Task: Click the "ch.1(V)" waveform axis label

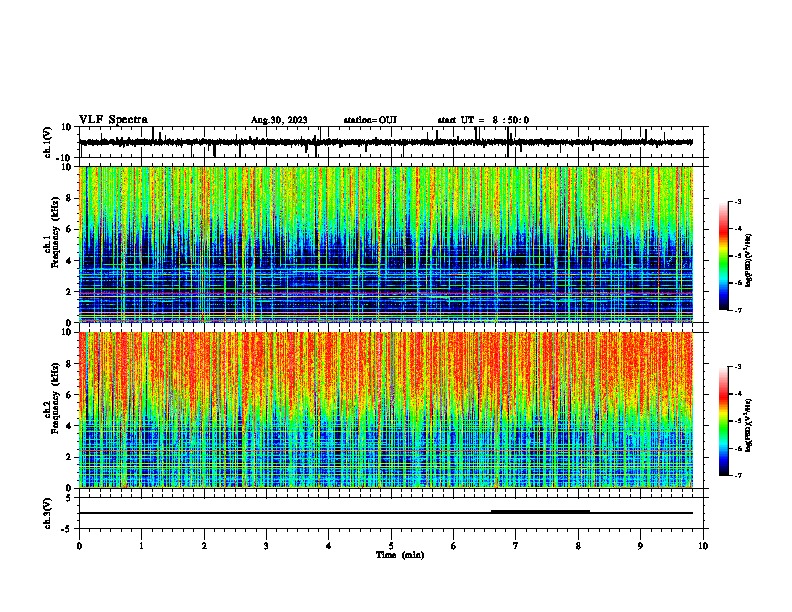Action: 48,142
